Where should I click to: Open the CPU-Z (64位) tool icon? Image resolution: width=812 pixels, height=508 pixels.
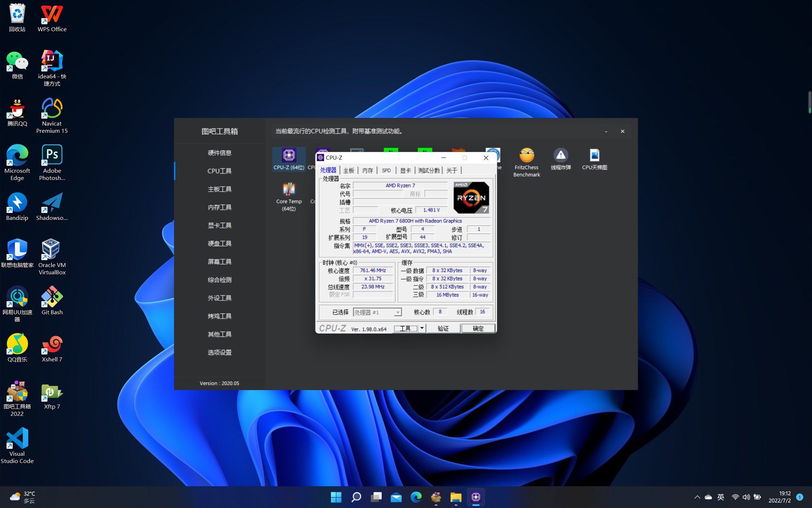point(289,159)
